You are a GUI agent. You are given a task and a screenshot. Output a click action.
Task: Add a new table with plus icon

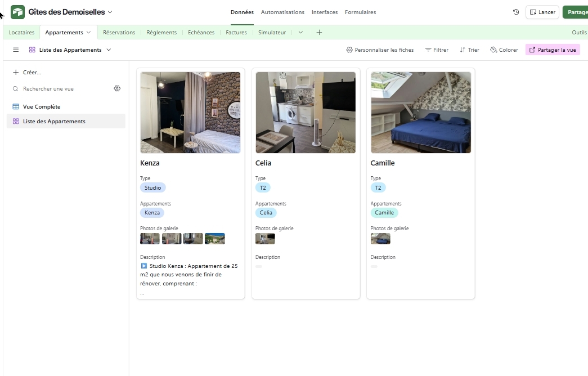[319, 33]
